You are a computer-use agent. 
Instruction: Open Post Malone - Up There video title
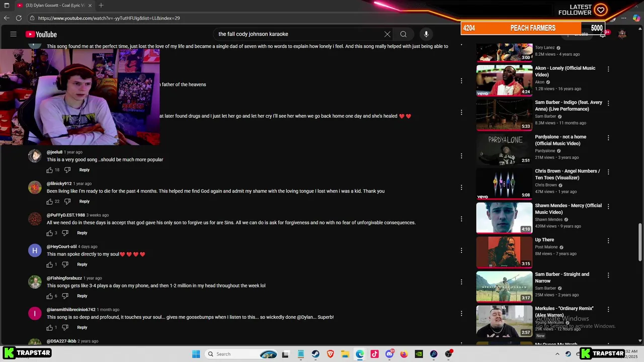[544, 240]
